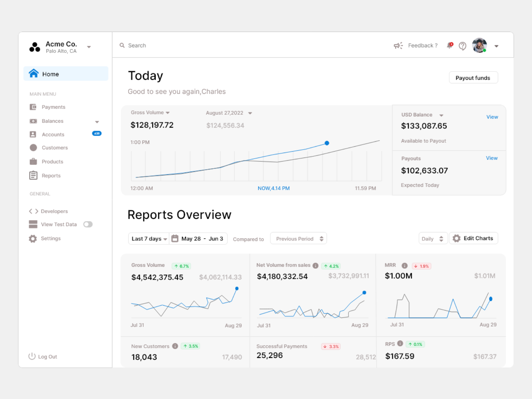The height and width of the screenshot is (399, 532).
Task: Open the Products section
Action: [52, 162]
